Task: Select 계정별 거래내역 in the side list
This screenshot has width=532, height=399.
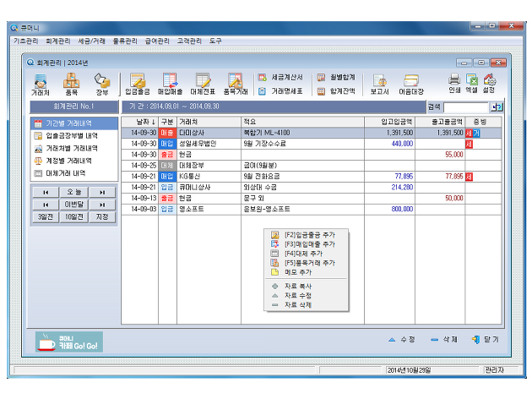Action: click(x=74, y=161)
